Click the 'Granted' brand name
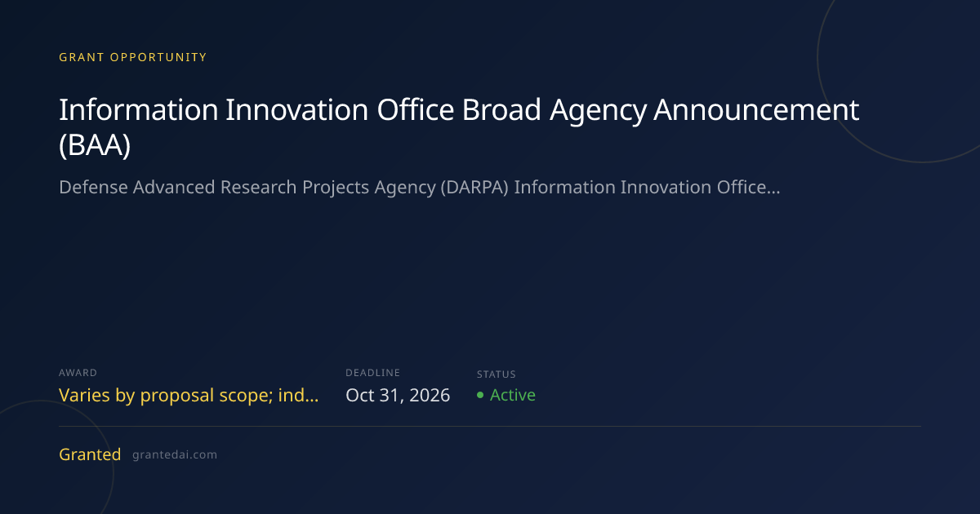The image size is (980, 514). click(x=90, y=454)
